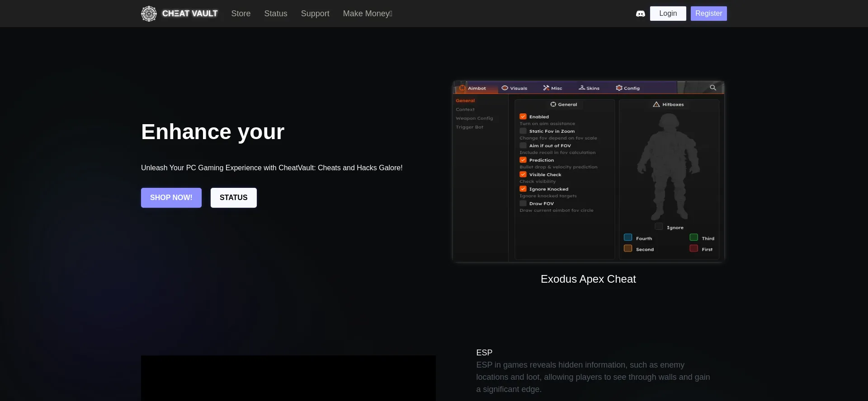The width and height of the screenshot is (868, 401).
Task: Choose Trigger Bot in the sidebar list
Action: [469, 127]
